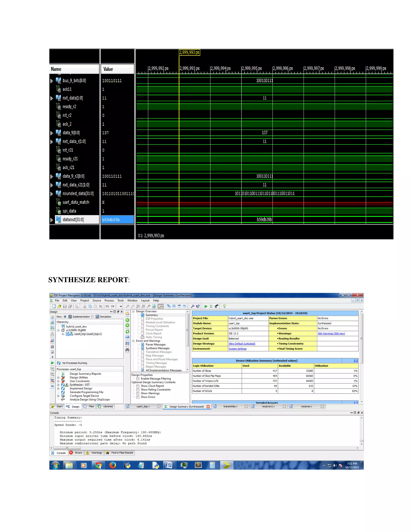411x532 pixels.
Task: Open the Word icon on the taskbar
Action: (x=169, y=465)
